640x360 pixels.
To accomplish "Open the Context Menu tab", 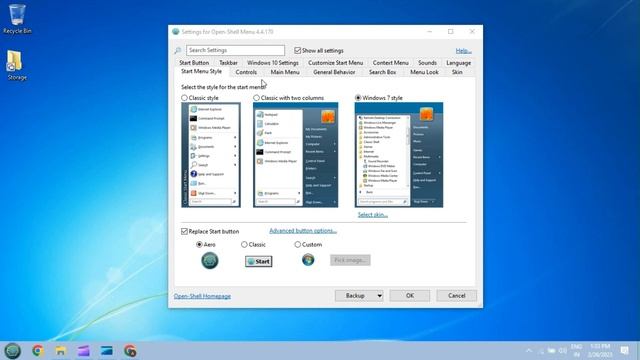I will pos(391,63).
